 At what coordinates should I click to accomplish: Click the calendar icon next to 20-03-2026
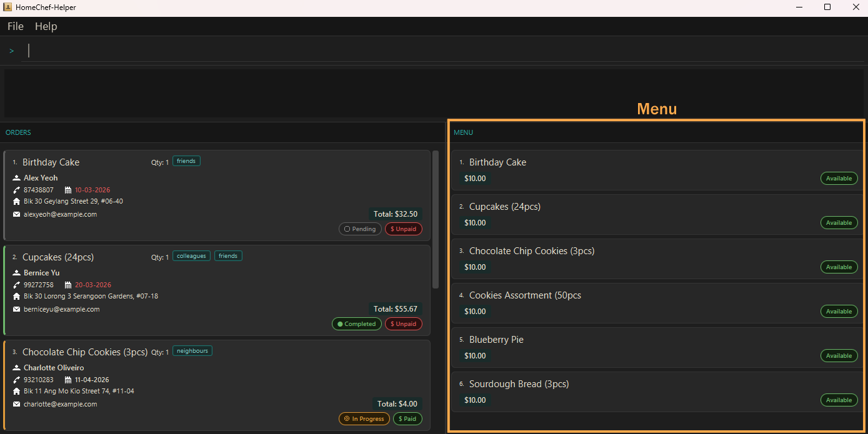(x=68, y=285)
